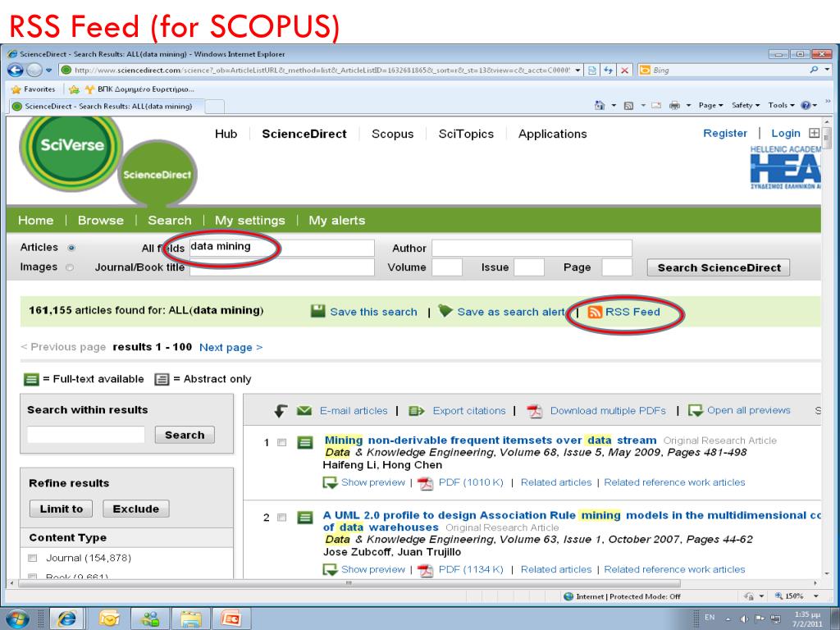The image size is (840, 630).
Task: Select the Articles radio button
Action: point(71,248)
